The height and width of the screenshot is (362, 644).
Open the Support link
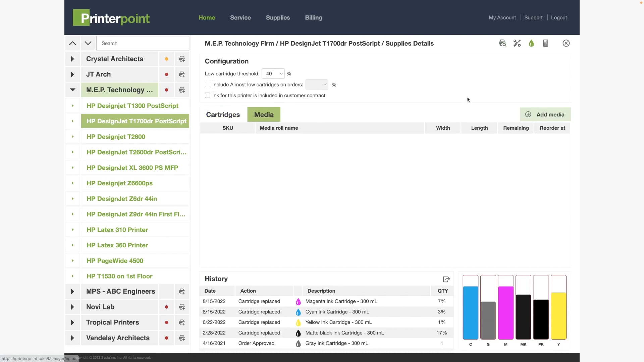tap(533, 17)
